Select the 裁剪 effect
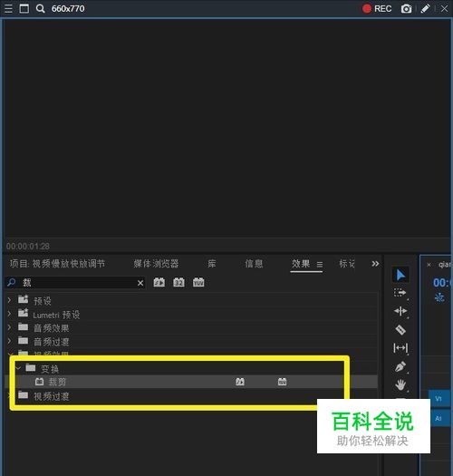 pos(192,382)
